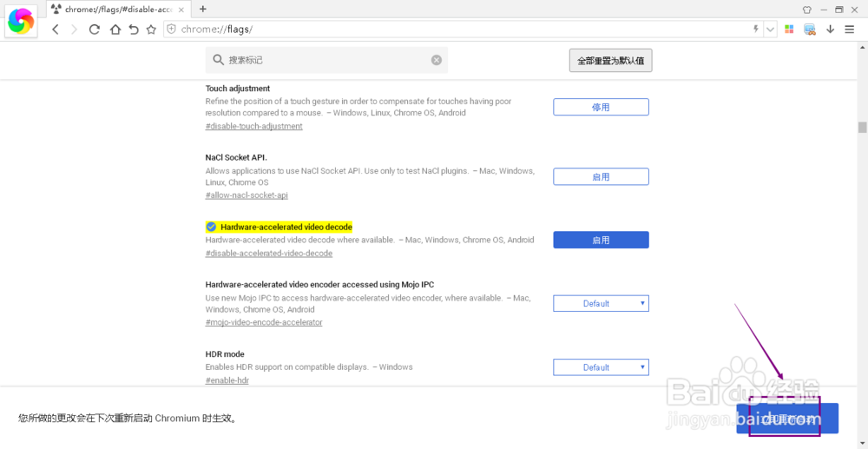Click the browser back arrow
Image resolution: width=868 pixels, height=449 pixels.
pyautogui.click(x=56, y=30)
